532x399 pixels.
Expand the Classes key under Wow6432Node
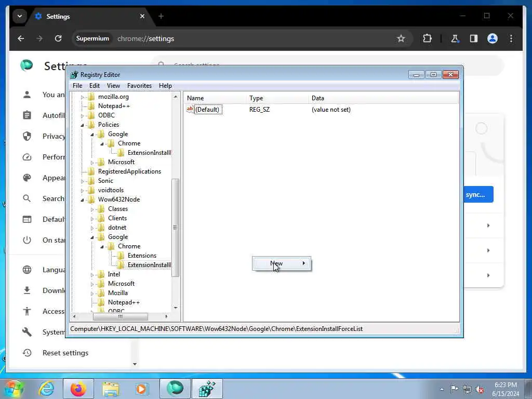(x=92, y=209)
